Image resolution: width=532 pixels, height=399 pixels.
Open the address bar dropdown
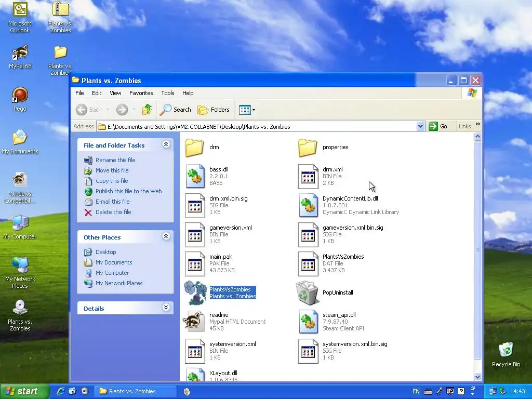coord(420,126)
